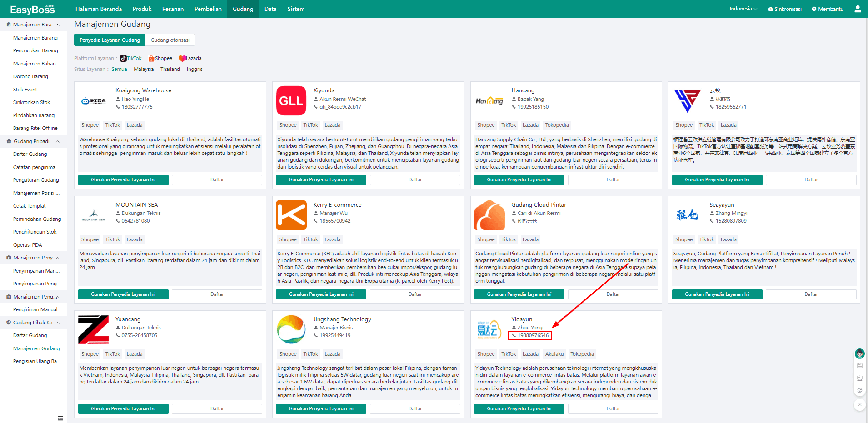Screen dimensions: 868x423
Task: Use Hancang service provider button
Action: point(519,180)
